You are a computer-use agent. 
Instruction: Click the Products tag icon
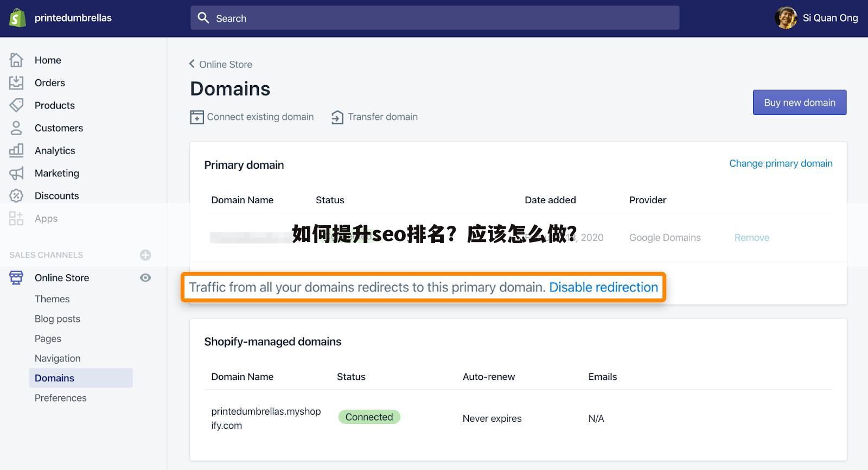pos(16,105)
